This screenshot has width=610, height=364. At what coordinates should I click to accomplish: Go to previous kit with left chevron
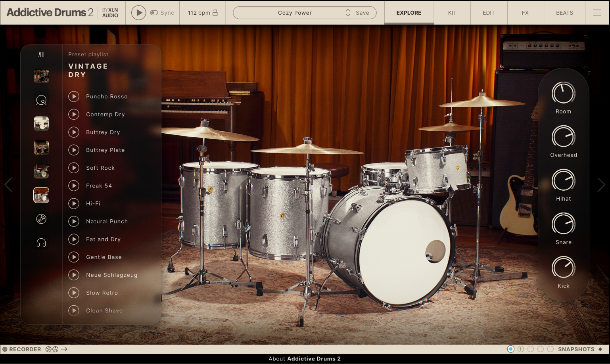(8, 185)
